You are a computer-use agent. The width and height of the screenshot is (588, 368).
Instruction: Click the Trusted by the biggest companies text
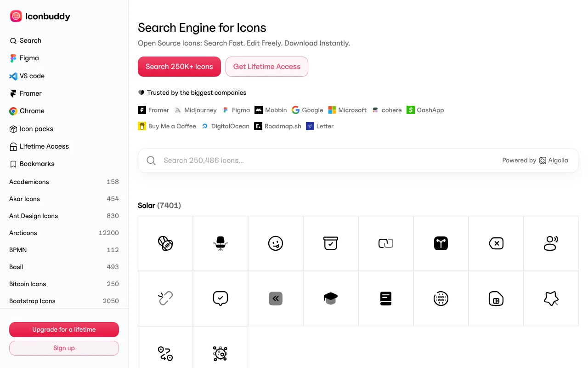pyautogui.click(x=197, y=92)
